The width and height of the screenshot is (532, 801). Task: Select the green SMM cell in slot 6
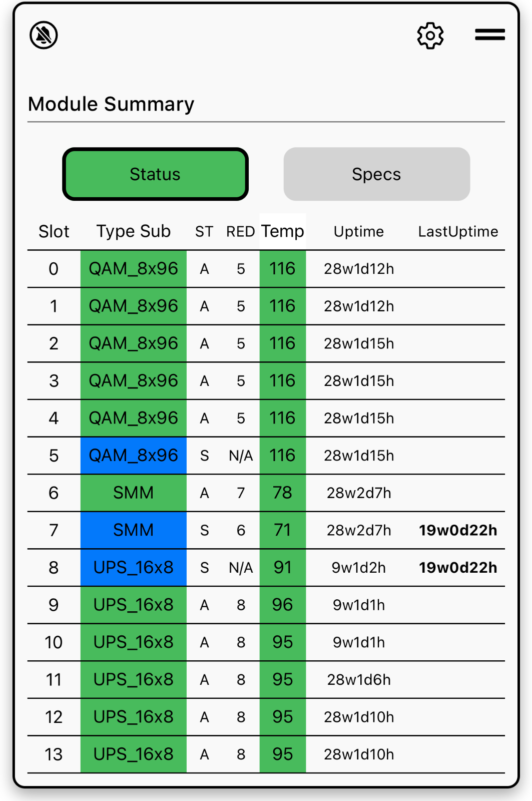[133, 493]
